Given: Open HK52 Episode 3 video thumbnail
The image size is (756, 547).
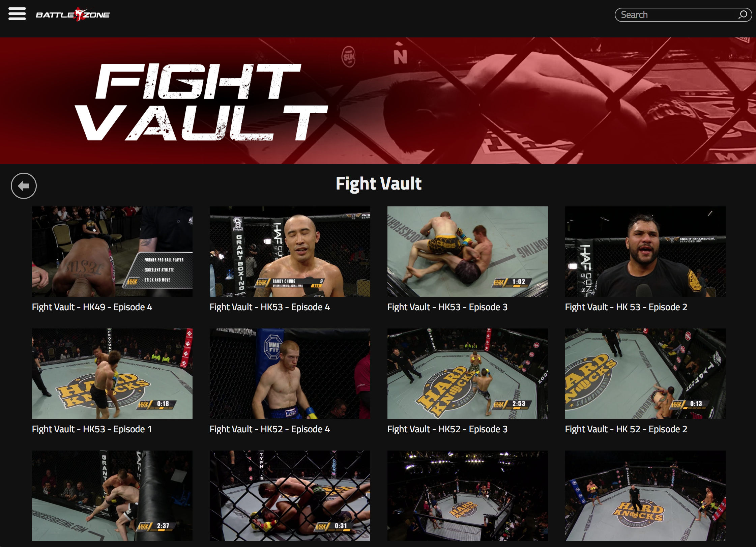Looking at the screenshot, I should pyautogui.click(x=468, y=374).
